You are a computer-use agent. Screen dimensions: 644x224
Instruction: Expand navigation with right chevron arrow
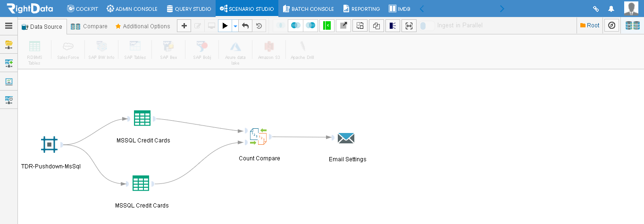[x=502, y=8]
